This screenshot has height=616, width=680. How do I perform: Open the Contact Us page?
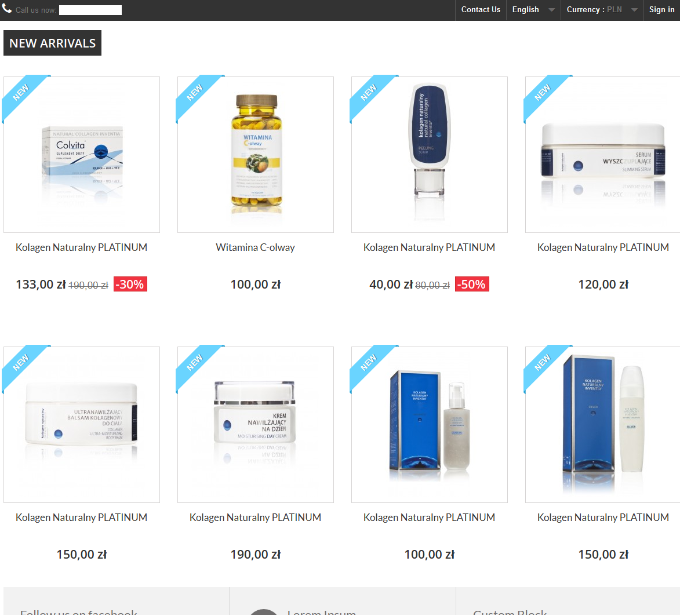tap(481, 10)
